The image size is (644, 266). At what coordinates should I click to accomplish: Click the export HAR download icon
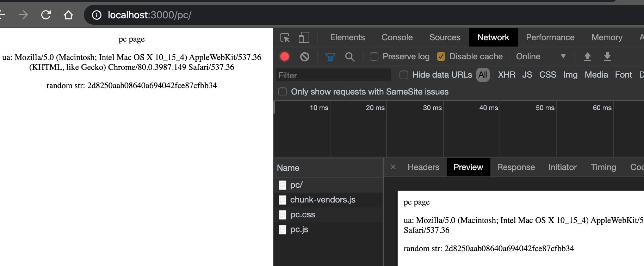click(607, 56)
